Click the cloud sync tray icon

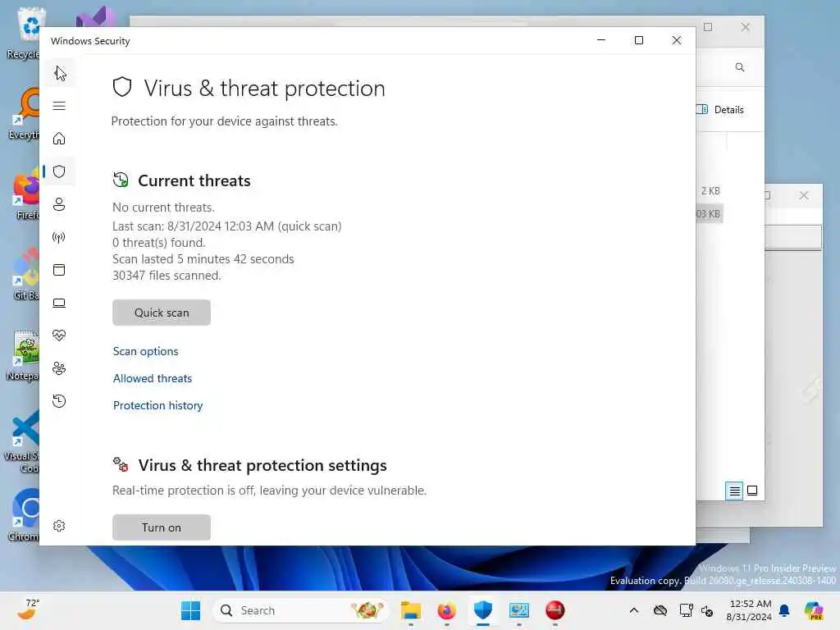660,610
